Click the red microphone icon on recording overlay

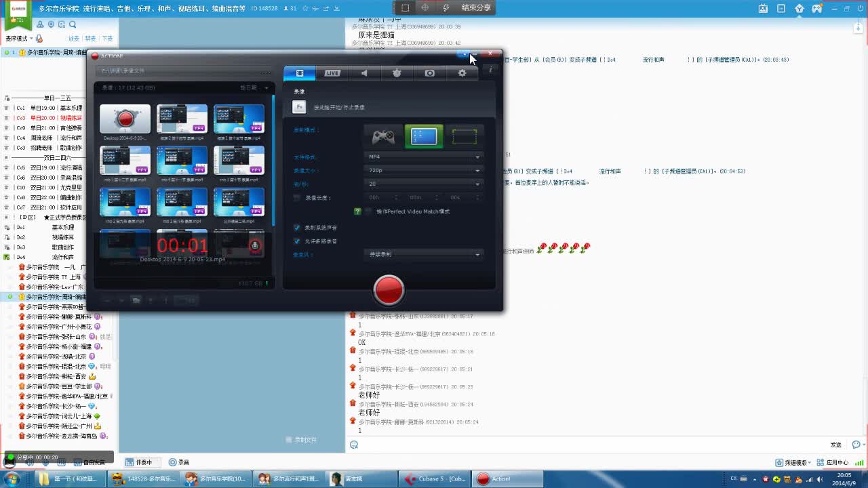click(255, 245)
